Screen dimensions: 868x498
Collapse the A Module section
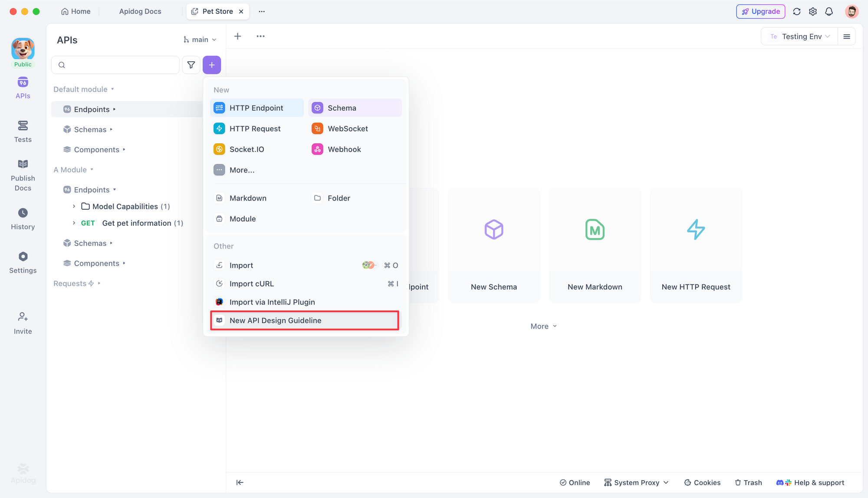(91, 169)
